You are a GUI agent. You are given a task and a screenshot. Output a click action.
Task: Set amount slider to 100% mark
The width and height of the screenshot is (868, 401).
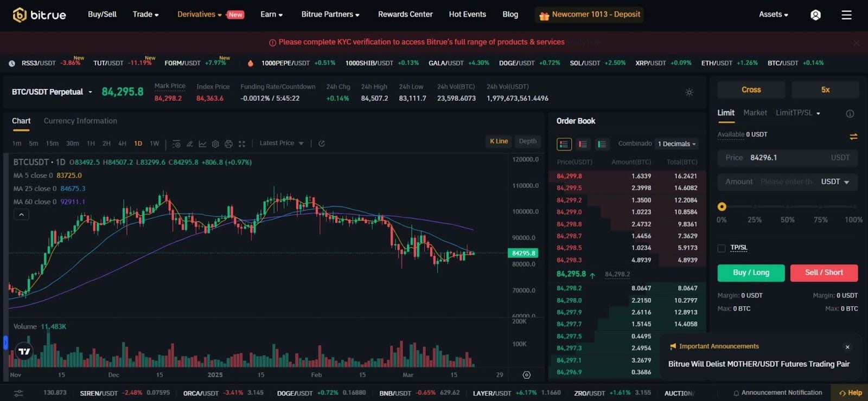(854, 207)
